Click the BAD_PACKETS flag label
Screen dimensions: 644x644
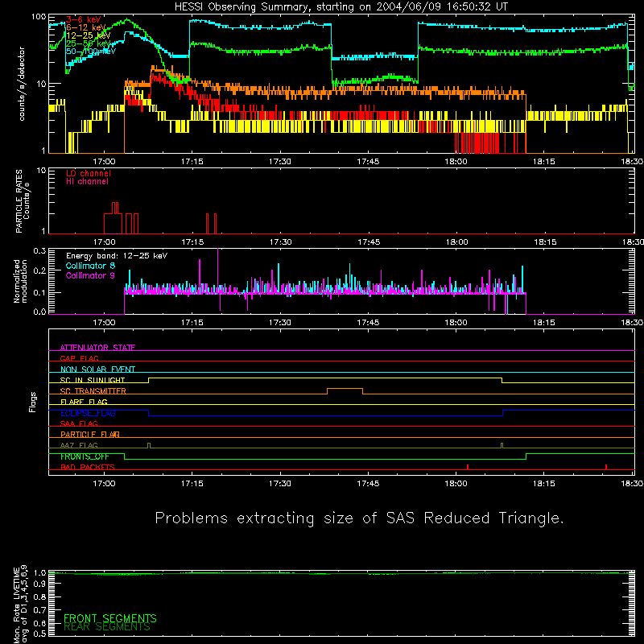(88, 467)
